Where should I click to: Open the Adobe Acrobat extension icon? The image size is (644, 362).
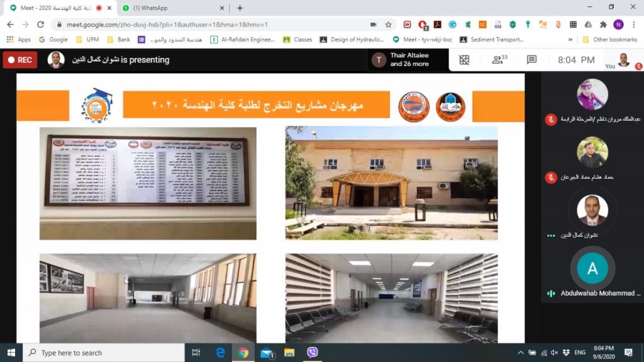click(x=438, y=25)
